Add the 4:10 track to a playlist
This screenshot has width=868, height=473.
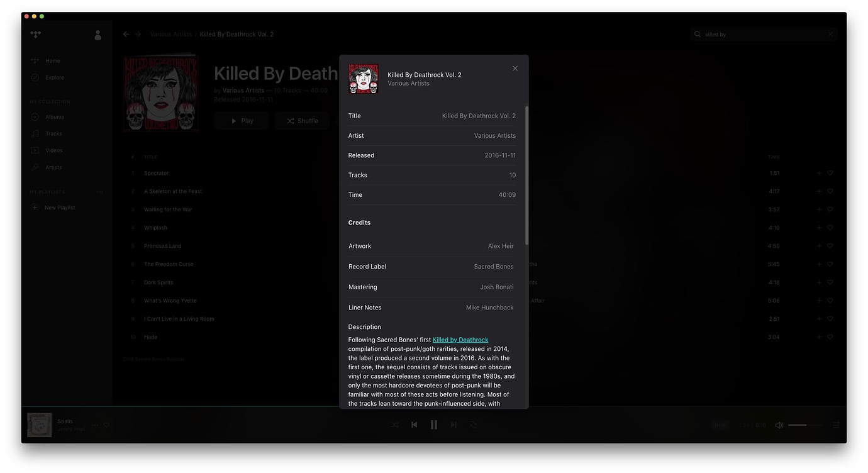coord(819,228)
